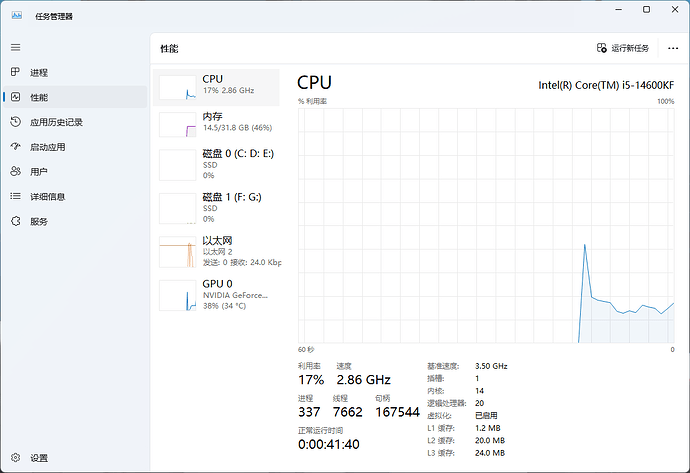The image size is (690, 473).
Task: Click the CPU mini graph thumbnail
Action: tap(177, 87)
